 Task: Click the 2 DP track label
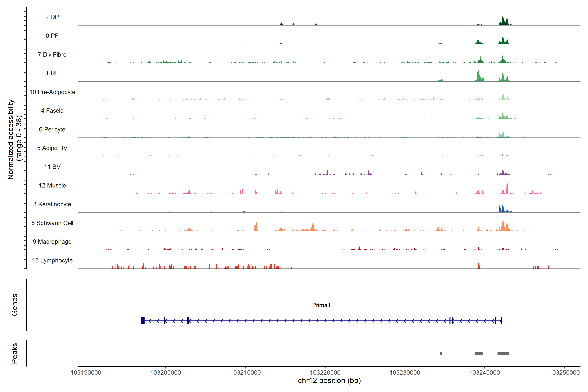click(x=52, y=17)
